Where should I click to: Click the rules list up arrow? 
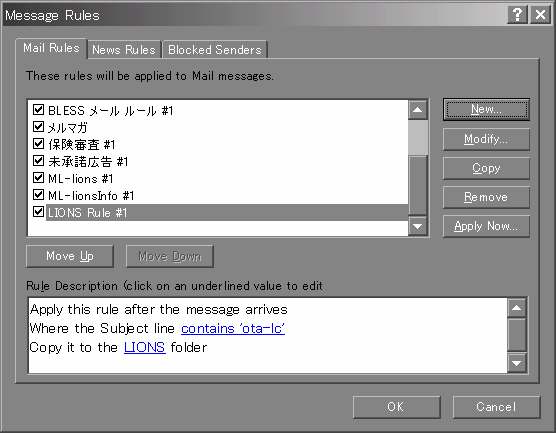[418, 110]
